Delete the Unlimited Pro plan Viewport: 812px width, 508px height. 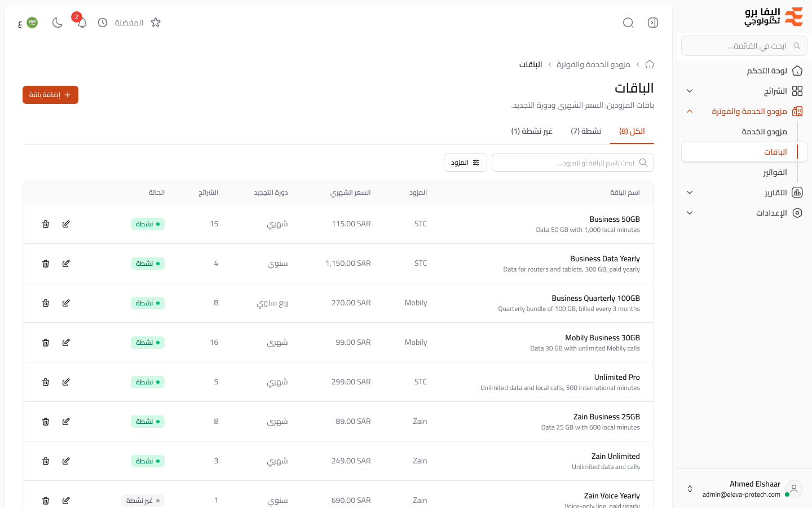coord(46,382)
